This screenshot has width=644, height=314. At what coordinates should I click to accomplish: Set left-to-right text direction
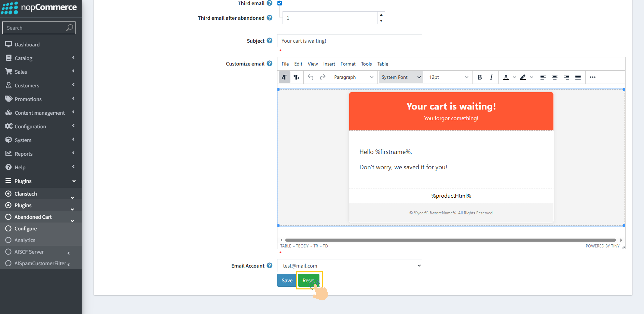[x=284, y=77]
